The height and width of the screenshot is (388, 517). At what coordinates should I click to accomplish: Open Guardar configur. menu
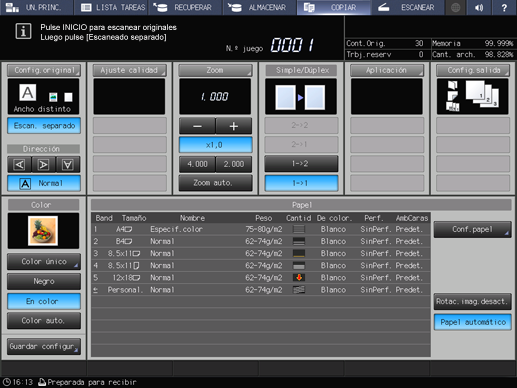pyautogui.click(x=44, y=347)
